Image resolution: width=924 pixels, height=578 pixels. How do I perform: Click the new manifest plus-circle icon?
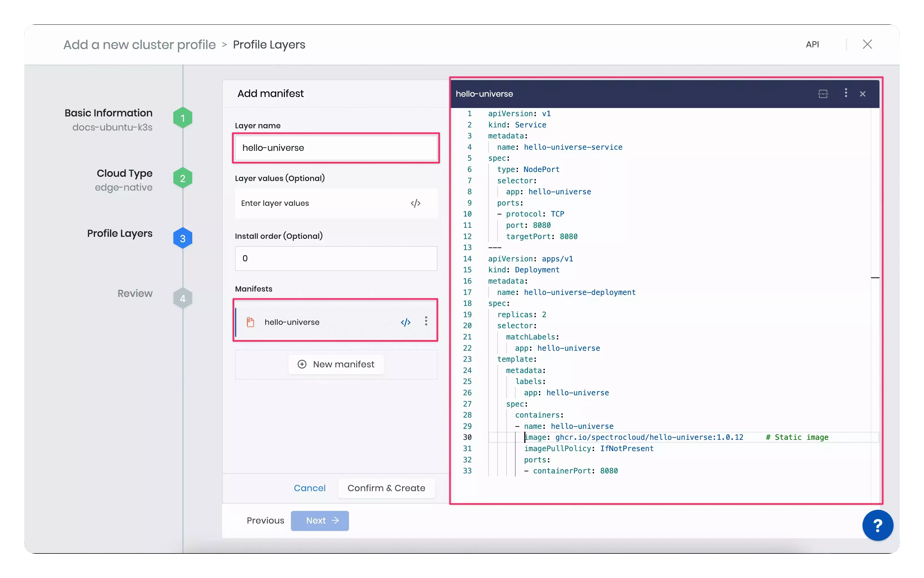[x=302, y=364]
